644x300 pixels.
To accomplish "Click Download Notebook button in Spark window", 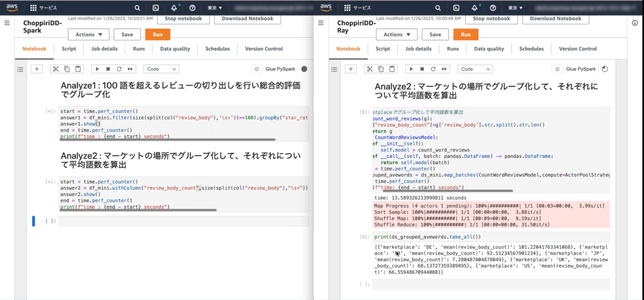I will point(247,18).
